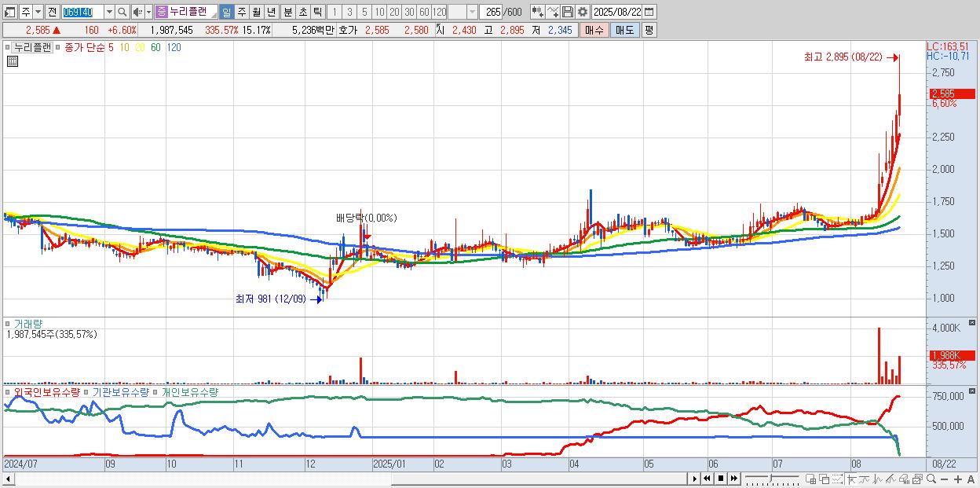
Task: Adjust the chart zoom slider handle
Action: 771,479
